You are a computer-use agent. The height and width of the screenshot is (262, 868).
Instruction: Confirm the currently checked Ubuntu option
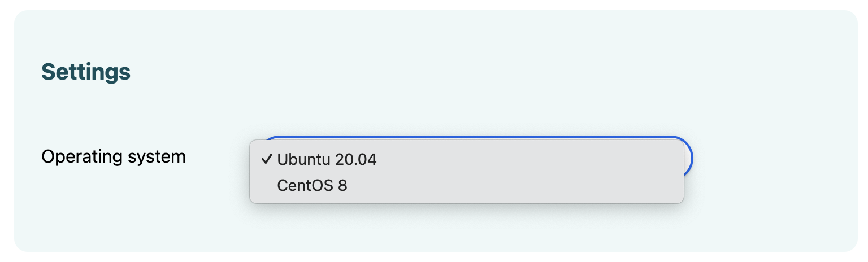[x=327, y=160]
